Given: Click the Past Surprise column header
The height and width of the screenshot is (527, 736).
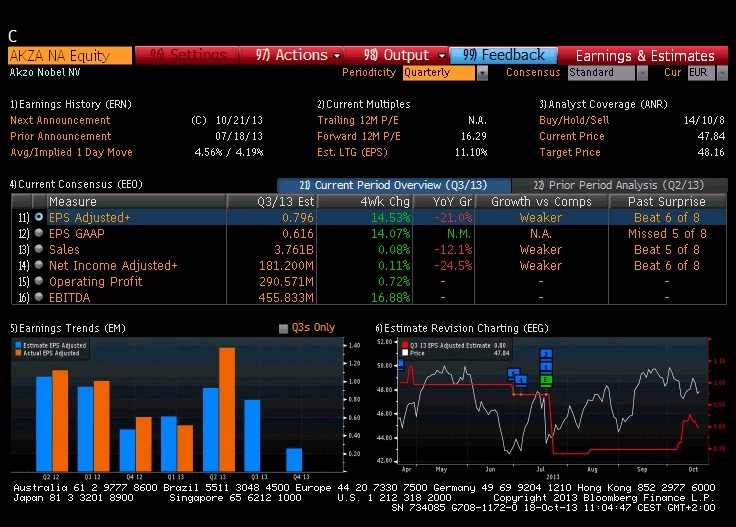Looking at the screenshot, I should [667, 202].
